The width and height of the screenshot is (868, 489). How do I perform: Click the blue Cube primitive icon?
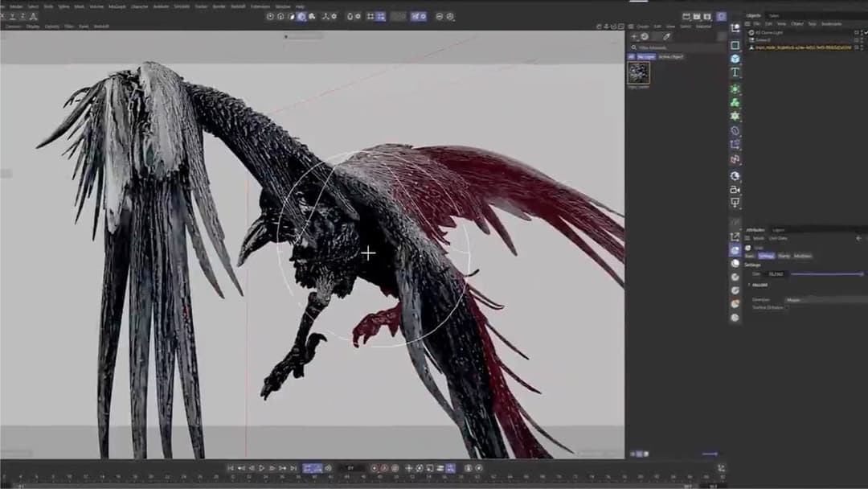pos(735,59)
